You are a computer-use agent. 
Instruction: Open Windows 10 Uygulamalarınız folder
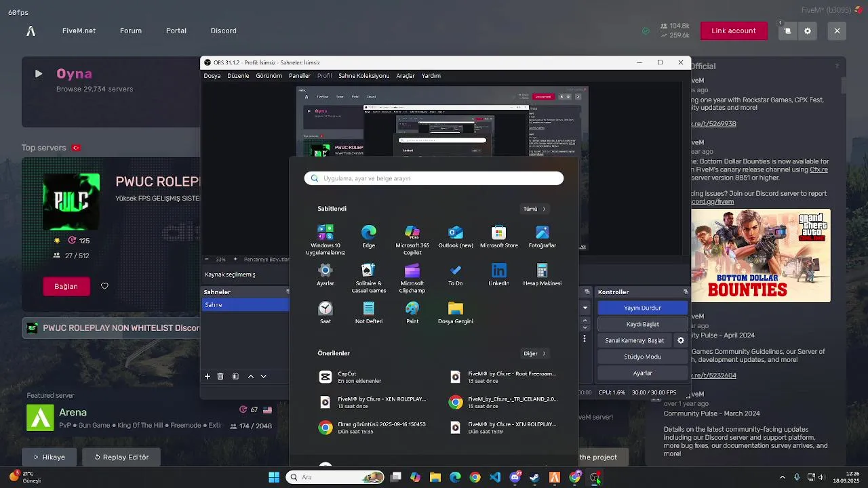click(325, 240)
